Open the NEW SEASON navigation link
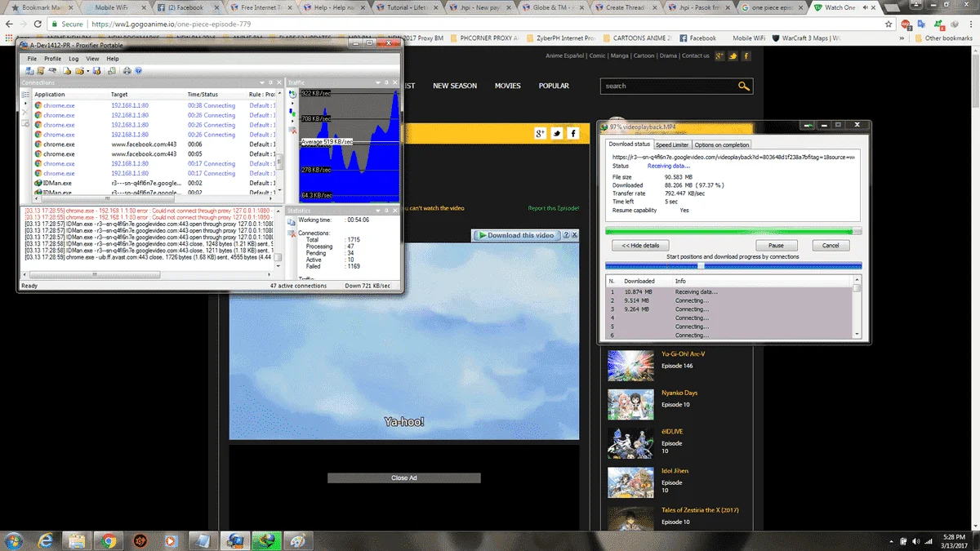980x551 pixels. pyautogui.click(x=455, y=86)
